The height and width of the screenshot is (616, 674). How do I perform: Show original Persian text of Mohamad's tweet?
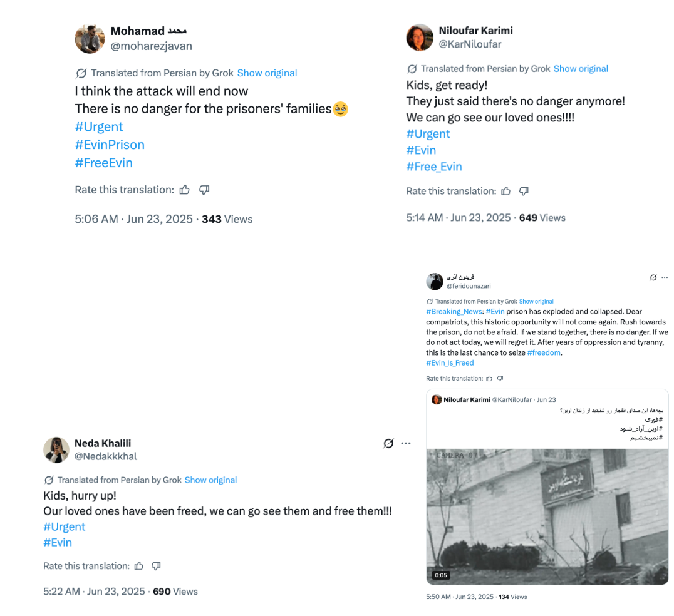click(267, 73)
